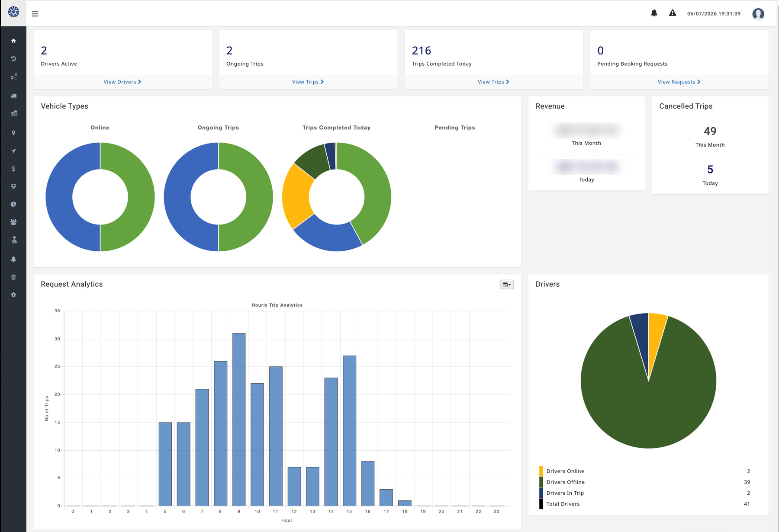Image resolution: width=779 pixels, height=532 pixels.
Task: Open the navigation arrow icon in sidebar
Action: tap(13, 151)
